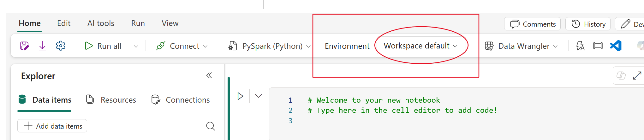Click the save notebook icon
This screenshot has width=644, height=140.
coord(24,46)
